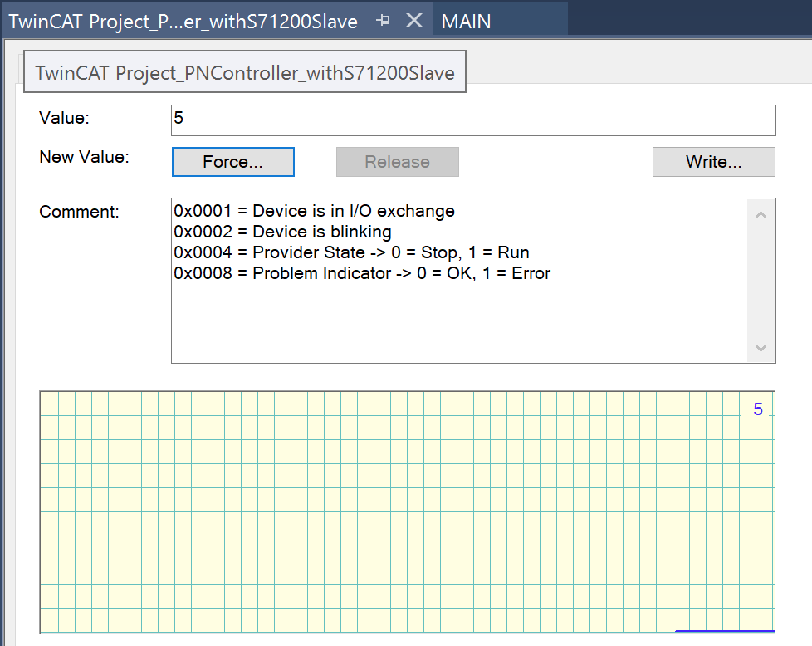This screenshot has height=646, width=812.
Task: Click the 'Comment:' label
Action: [79, 212]
